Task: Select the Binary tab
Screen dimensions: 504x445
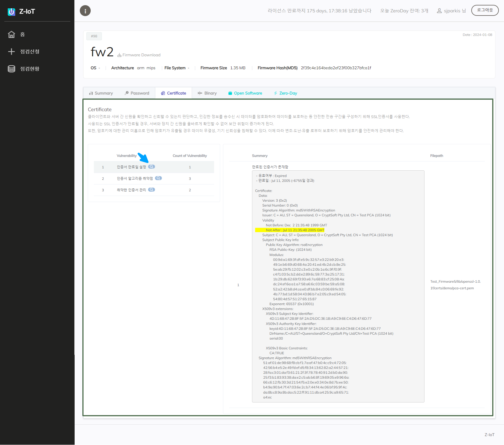Action: (207, 93)
